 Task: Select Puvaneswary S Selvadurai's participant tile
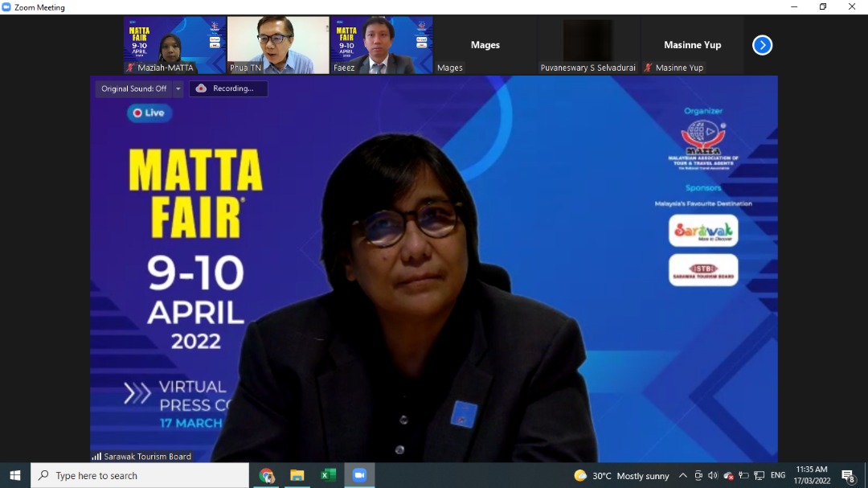pyautogui.click(x=588, y=45)
